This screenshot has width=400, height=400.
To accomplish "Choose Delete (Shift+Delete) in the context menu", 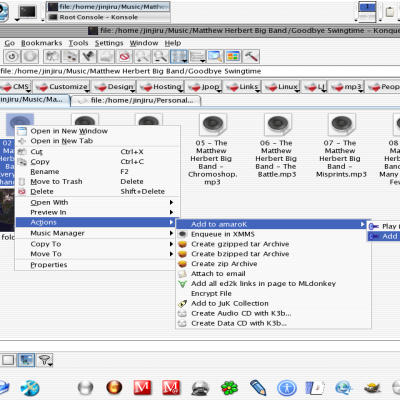I will click(x=97, y=192).
